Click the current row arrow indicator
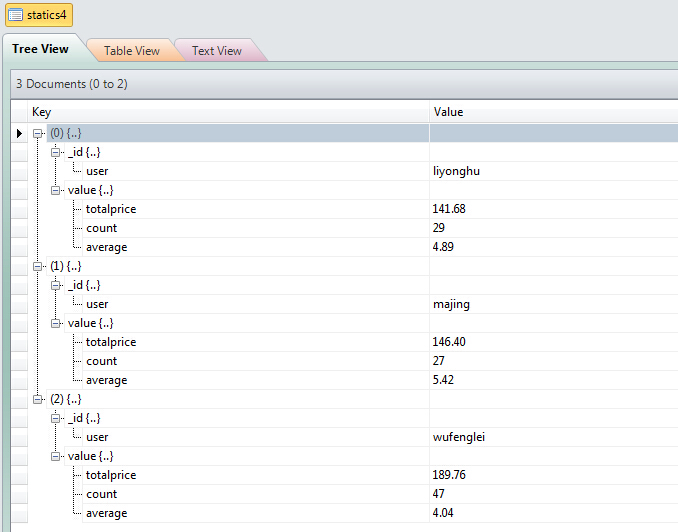This screenshot has width=678, height=532. click(19, 133)
